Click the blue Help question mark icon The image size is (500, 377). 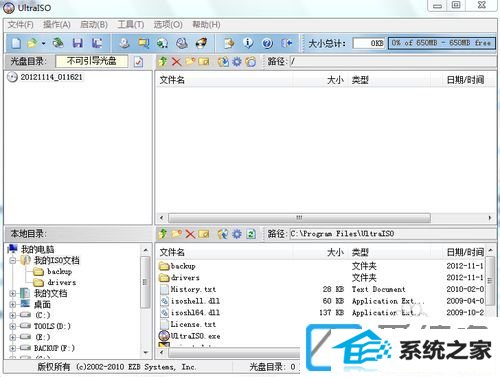pos(267,43)
